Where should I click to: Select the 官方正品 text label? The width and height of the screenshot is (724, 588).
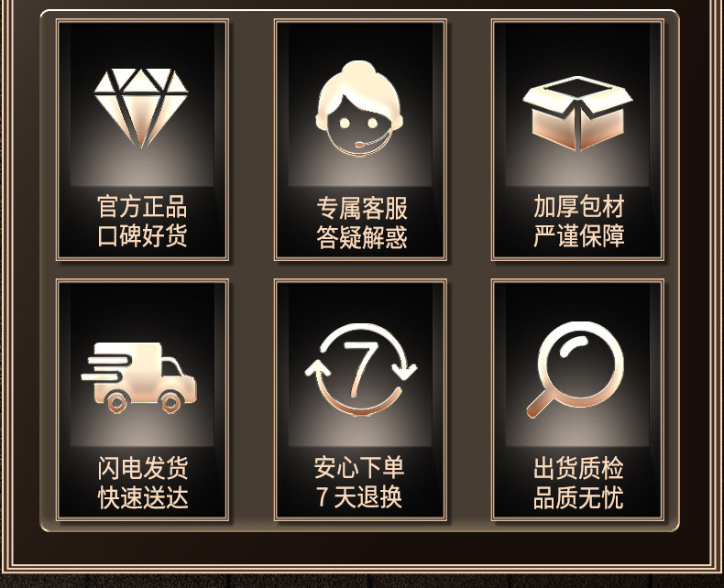142,206
